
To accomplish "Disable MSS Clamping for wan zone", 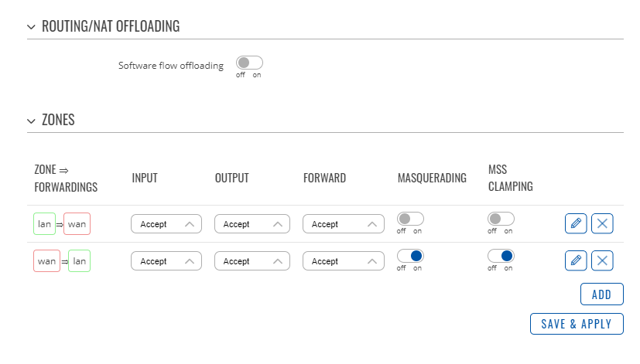I will pyautogui.click(x=501, y=256).
